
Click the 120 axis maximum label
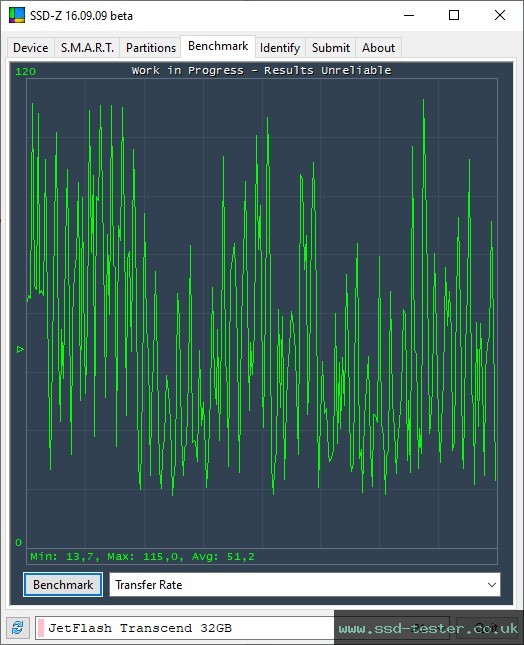click(x=26, y=72)
